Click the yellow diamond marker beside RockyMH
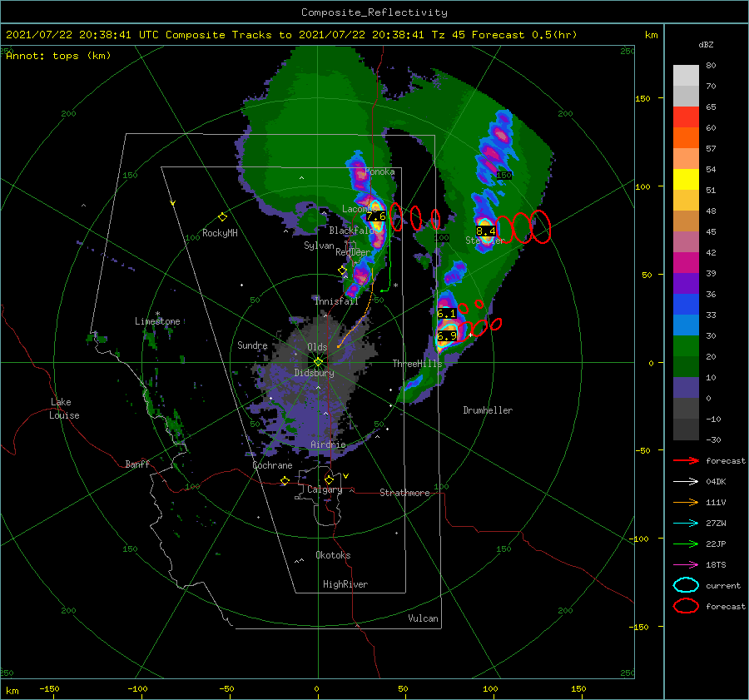The image size is (749, 700). click(x=222, y=217)
